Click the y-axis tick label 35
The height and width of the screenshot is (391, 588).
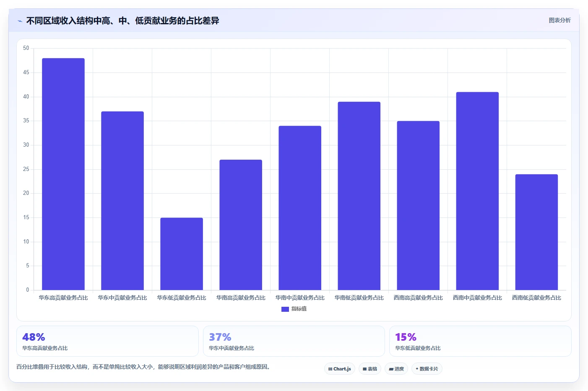[26, 121]
